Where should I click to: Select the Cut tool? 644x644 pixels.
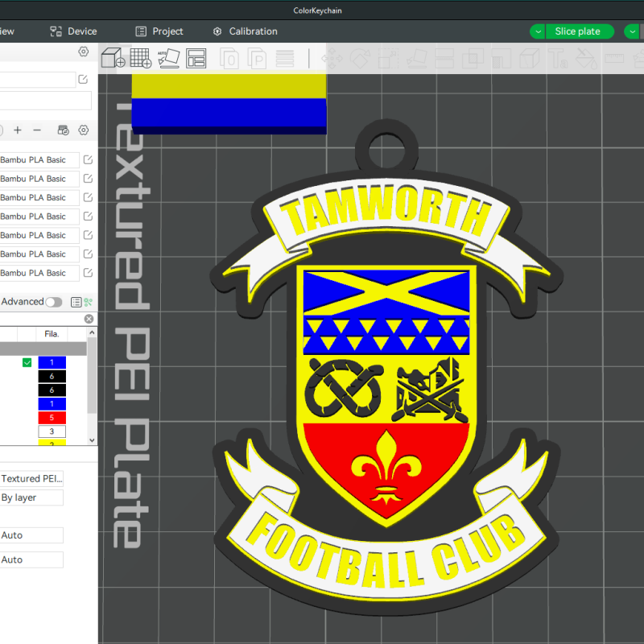click(444, 59)
